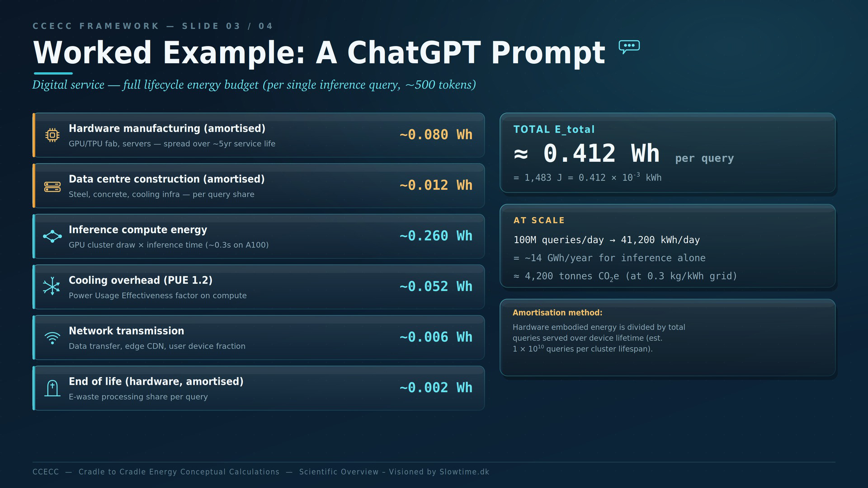Viewport: 868px width, 488px height.
Task: Click the server rack icon for Data centre construction
Action: (x=52, y=187)
